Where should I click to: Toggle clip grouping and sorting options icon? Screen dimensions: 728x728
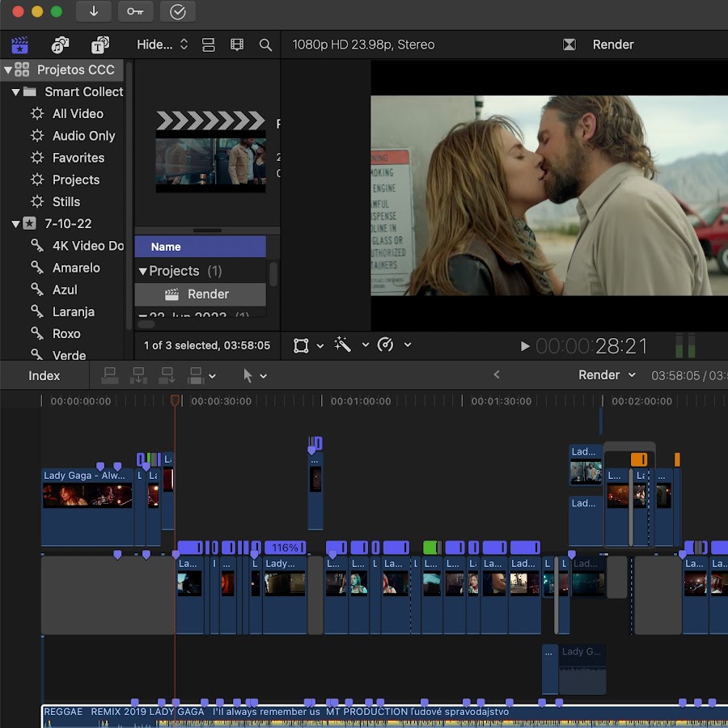click(x=209, y=44)
